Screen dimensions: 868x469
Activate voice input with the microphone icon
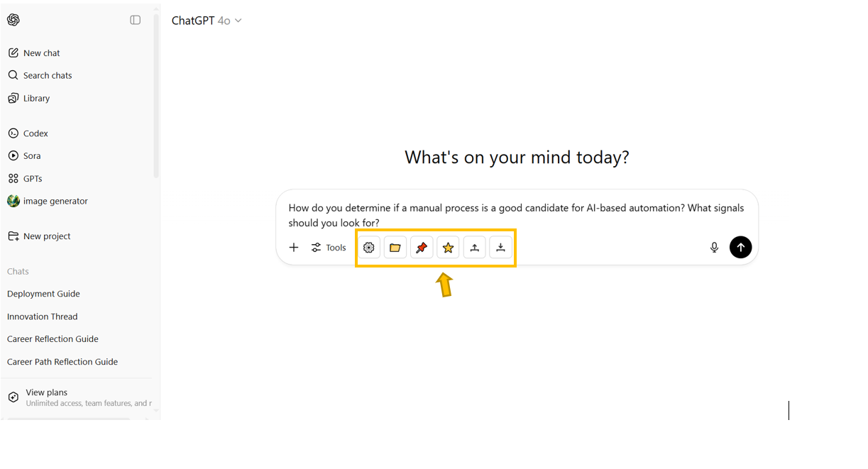pos(714,247)
